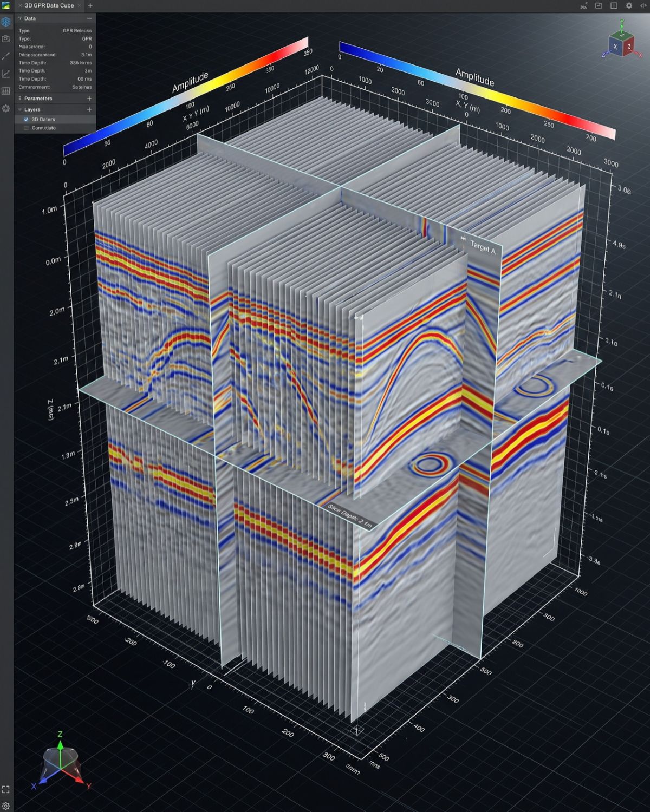This screenshot has height=812, width=650.
Task: Collapse the Data panel with the minus button
Action: click(x=89, y=18)
